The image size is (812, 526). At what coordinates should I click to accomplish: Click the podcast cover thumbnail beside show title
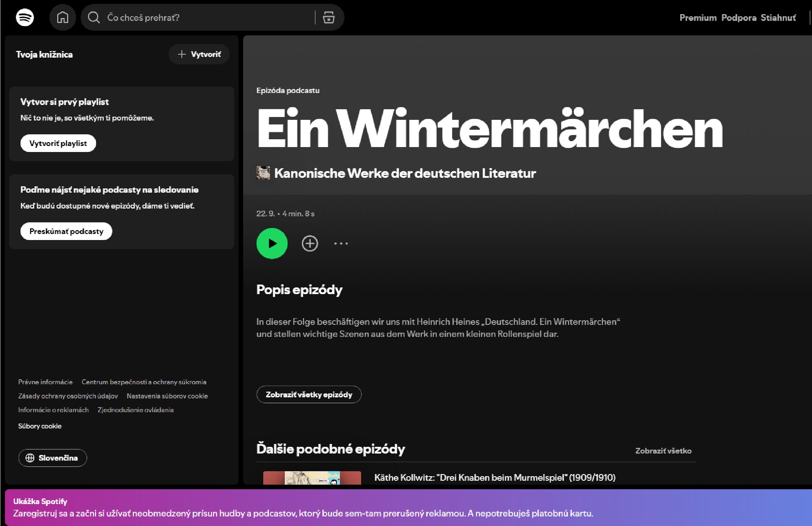(263, 173)
